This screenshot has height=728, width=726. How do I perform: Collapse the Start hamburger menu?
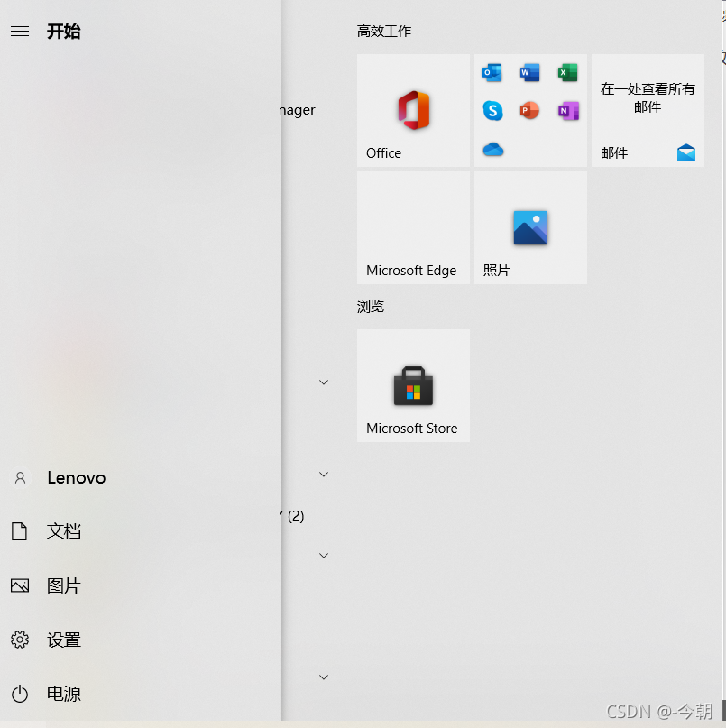point(20,31)
